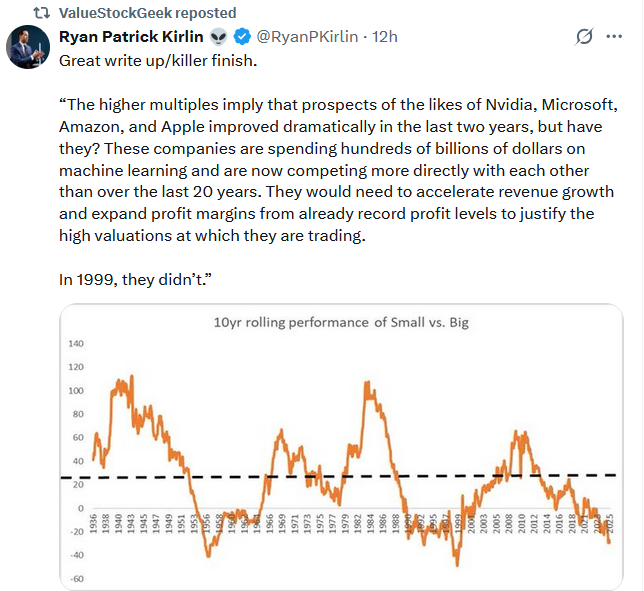The width and height of the screenshot is (644, 591).
Task: Click the alien emoji beside the name
Action: click(x=219, y=37)
